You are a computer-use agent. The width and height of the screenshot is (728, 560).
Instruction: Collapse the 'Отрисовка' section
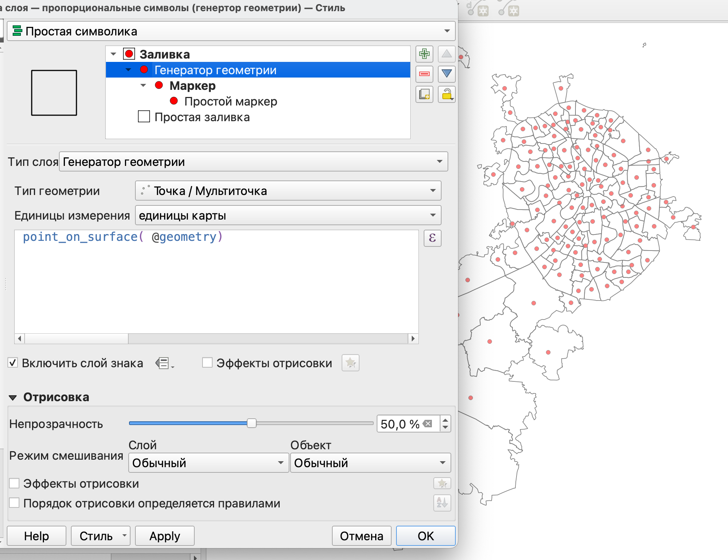coord(13,397)
